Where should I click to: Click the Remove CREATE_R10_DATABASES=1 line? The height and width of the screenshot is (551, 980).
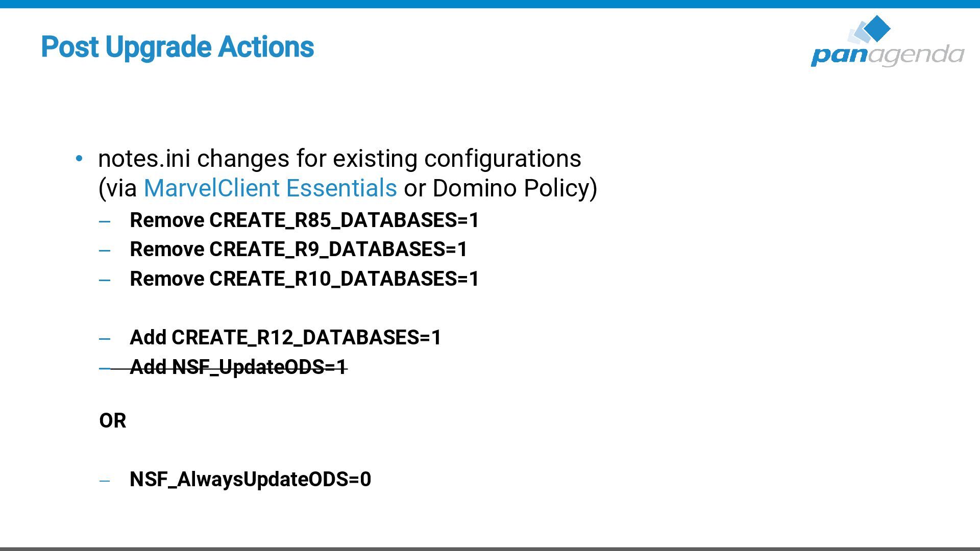(x=304, y=279)
